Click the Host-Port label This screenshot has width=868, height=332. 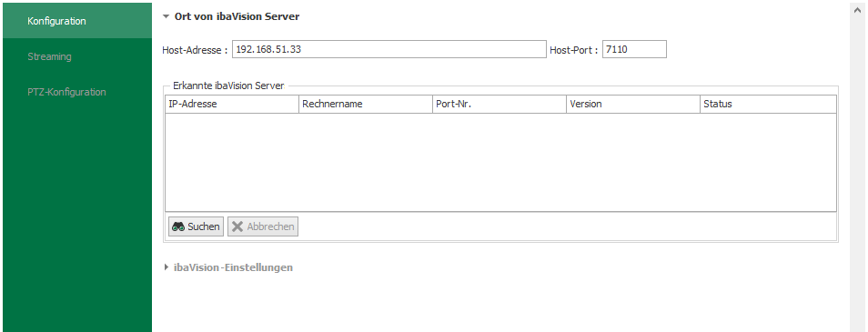574,50
